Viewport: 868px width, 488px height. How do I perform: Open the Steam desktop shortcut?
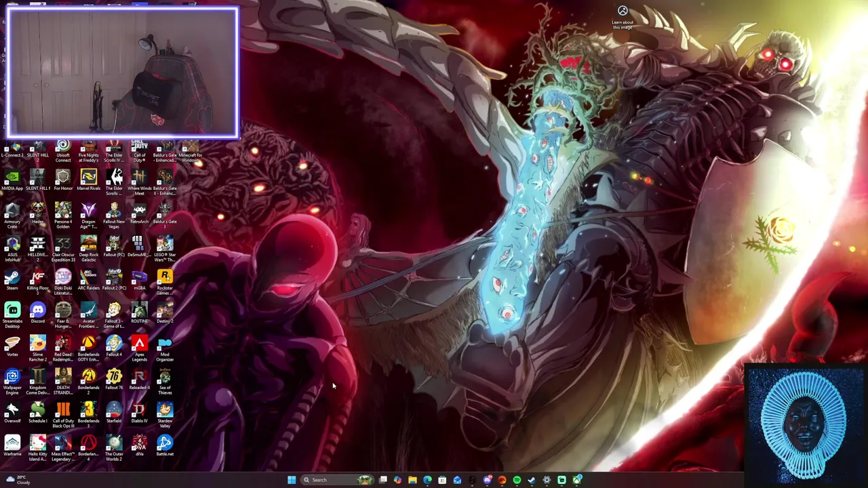coord(12,281)
